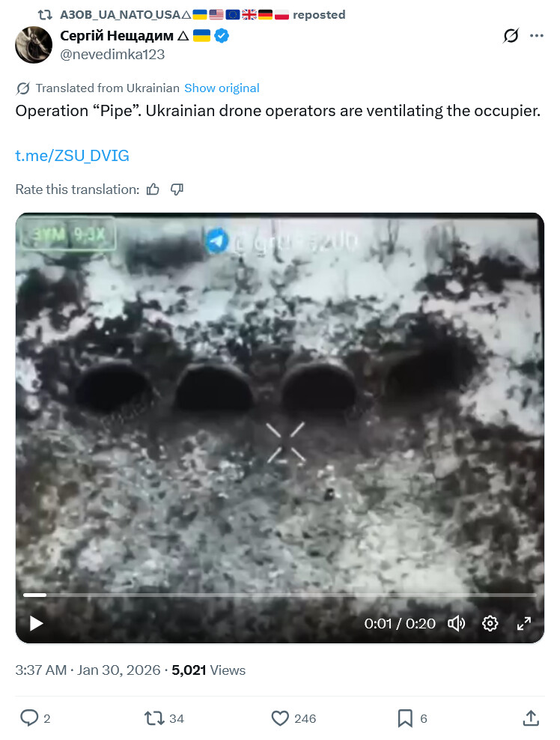Open the t.me/ZSU_DVIG link

72,155
